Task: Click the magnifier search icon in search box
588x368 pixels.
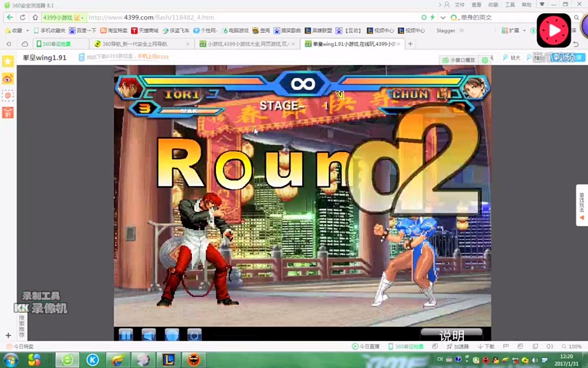Action: 577,17
